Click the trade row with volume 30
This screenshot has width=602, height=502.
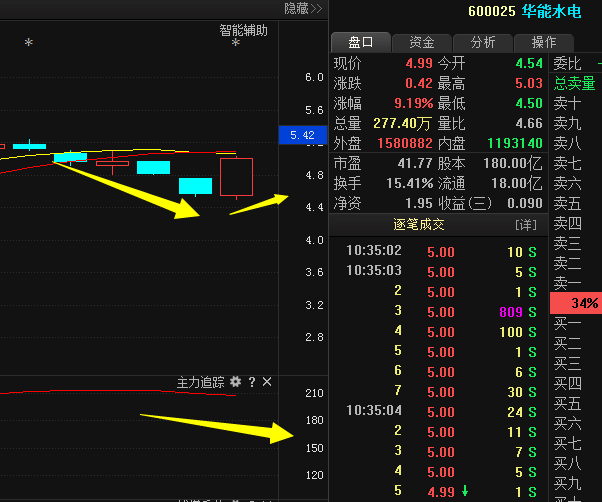coord(441,391)
